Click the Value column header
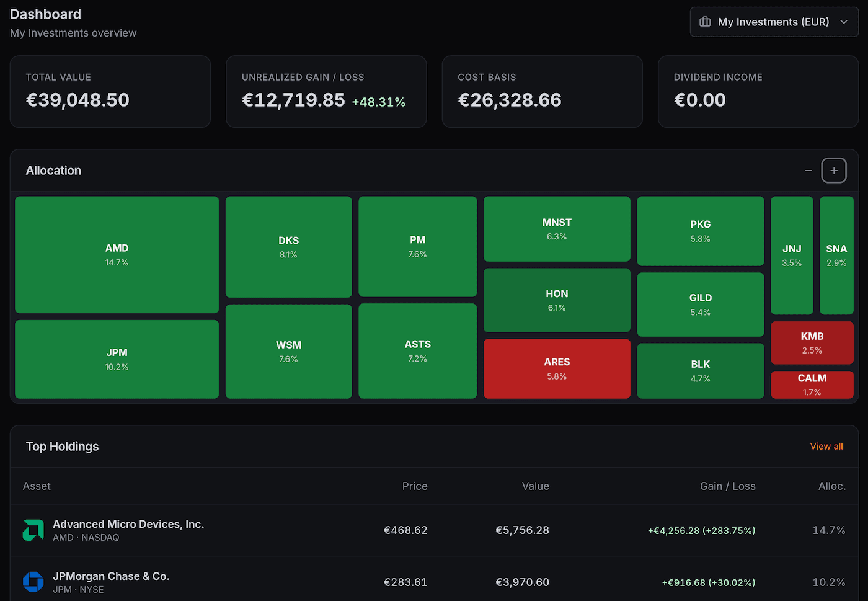 coord(536,486)
